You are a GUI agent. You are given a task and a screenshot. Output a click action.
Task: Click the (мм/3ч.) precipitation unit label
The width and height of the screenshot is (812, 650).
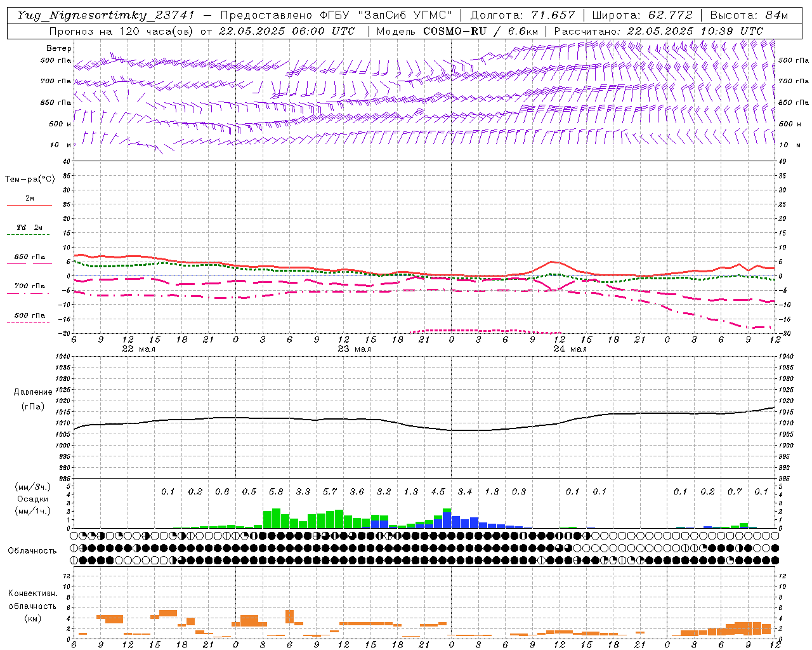click(32, 487)
